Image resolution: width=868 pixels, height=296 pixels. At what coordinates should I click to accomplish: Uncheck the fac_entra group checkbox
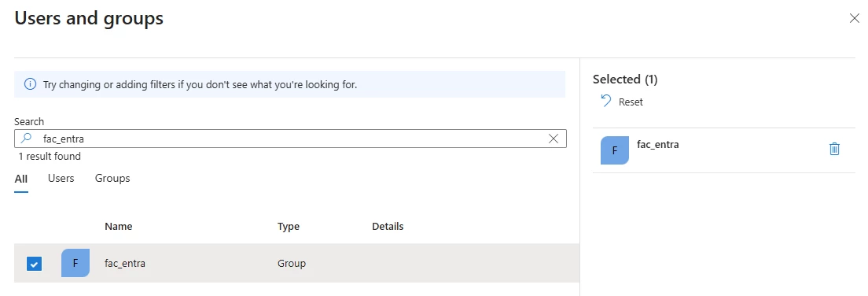34,263
